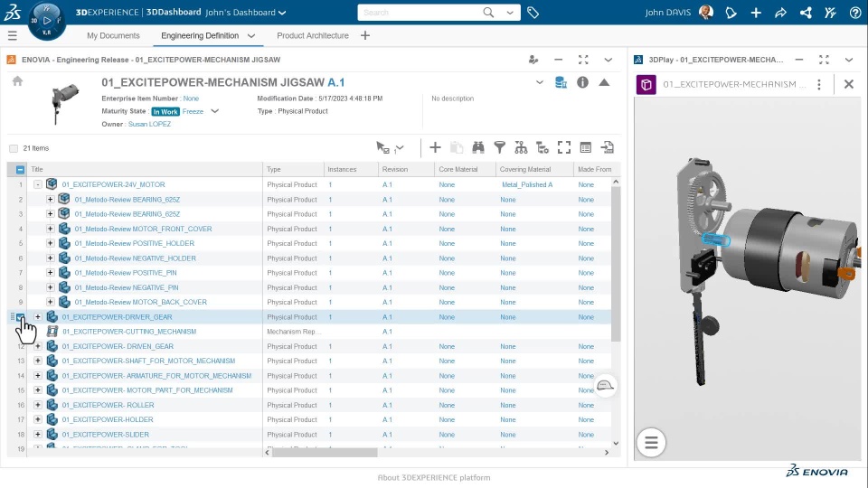Image resolution: width=868 pixels, height=488 pixels.
Task: Click the search magnifier icon
Action: click(x=488, y=12)
